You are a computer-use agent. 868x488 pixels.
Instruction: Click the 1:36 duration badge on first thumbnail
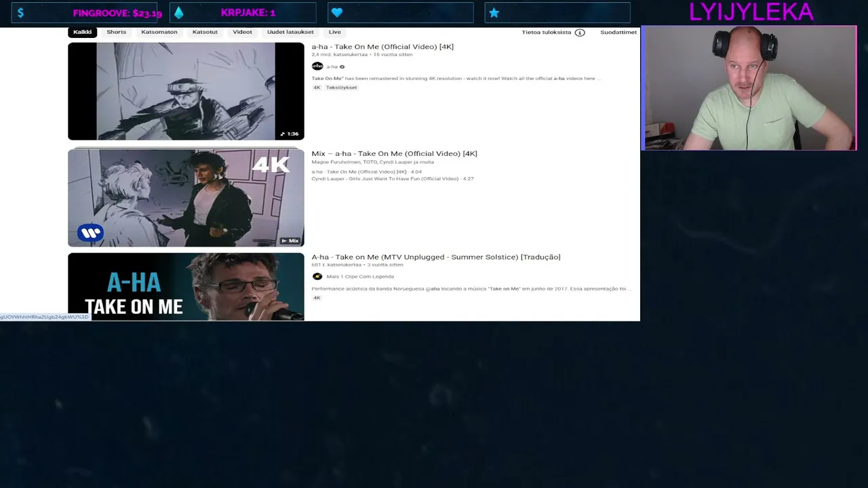click(290, 134)
